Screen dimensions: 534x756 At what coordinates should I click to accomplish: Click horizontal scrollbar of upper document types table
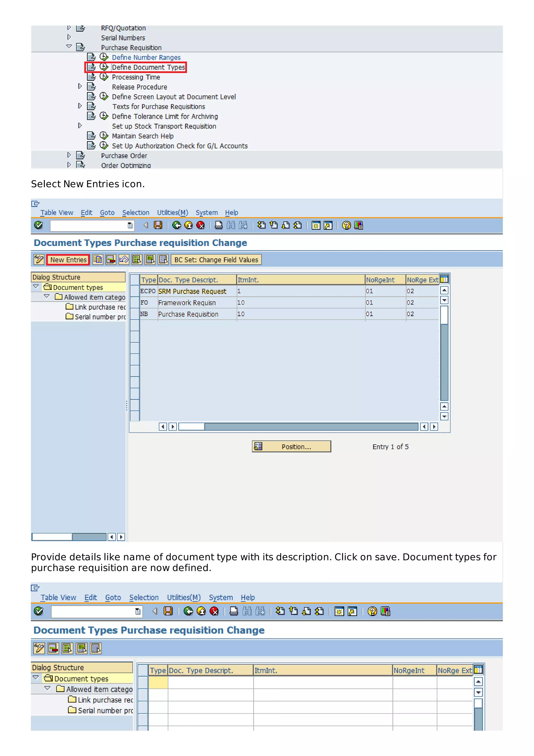[x=298, y=427]
